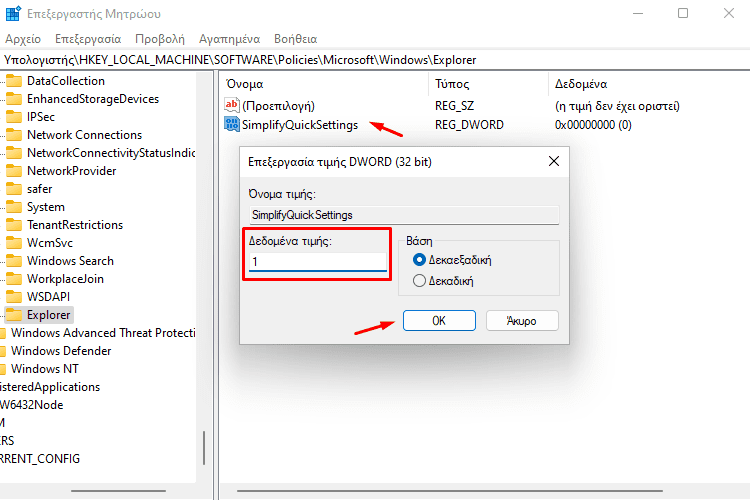750x500 pixels.
Task: Click the REG_SZ type cell
Action: click(x=454, y=106)
